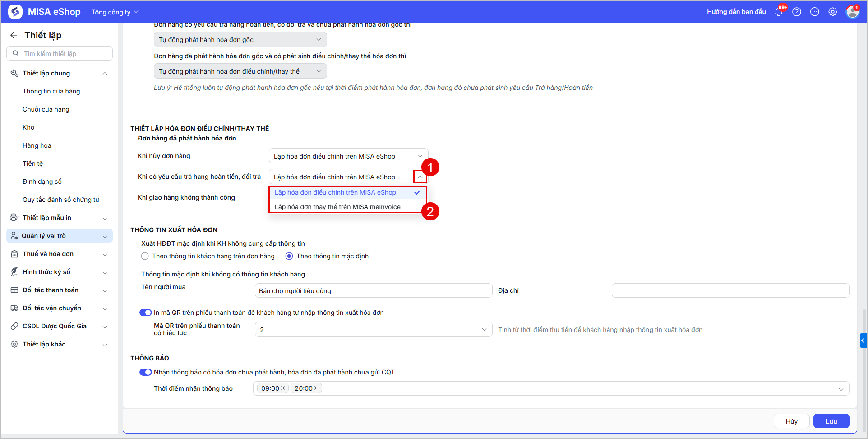Remove the 20:00 notification time tag
The image size is (868, 439).
point(316,388)
